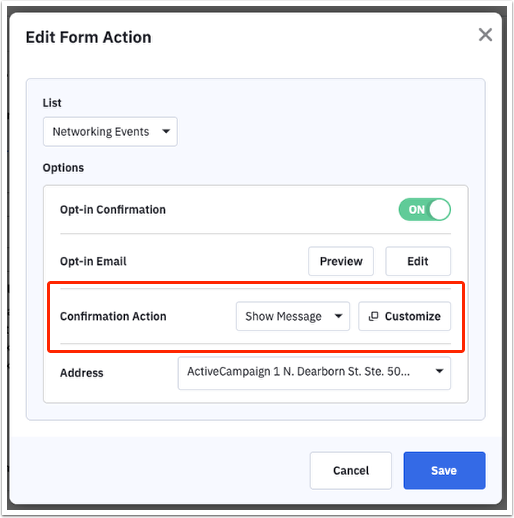
Task: Click the Opt-in Confirmation label text
Action: (x=113, y=210)
